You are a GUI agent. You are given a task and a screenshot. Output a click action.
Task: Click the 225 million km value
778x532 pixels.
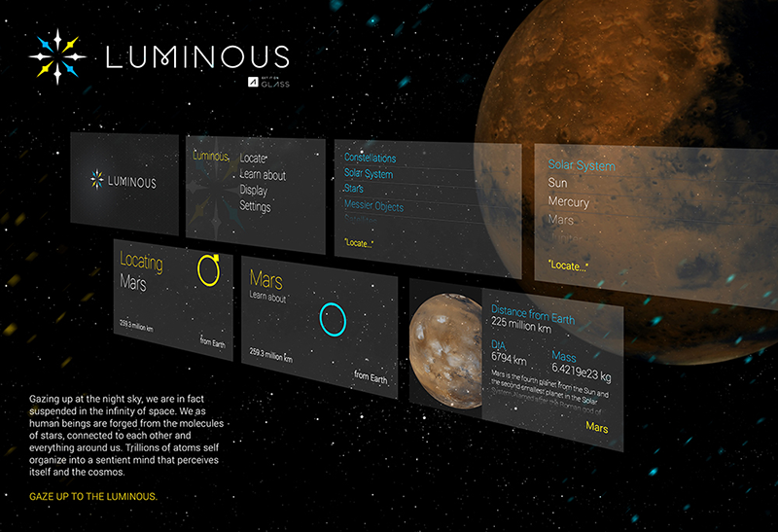(521, 326)
